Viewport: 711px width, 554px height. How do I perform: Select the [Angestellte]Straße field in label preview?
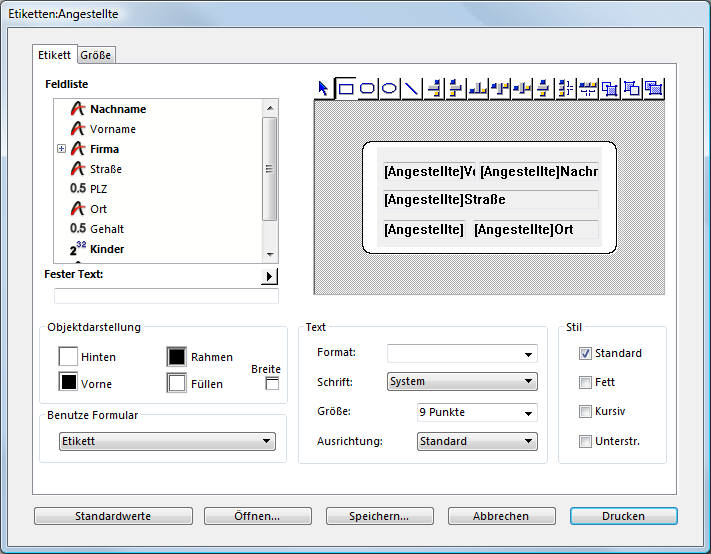point(491,199)
